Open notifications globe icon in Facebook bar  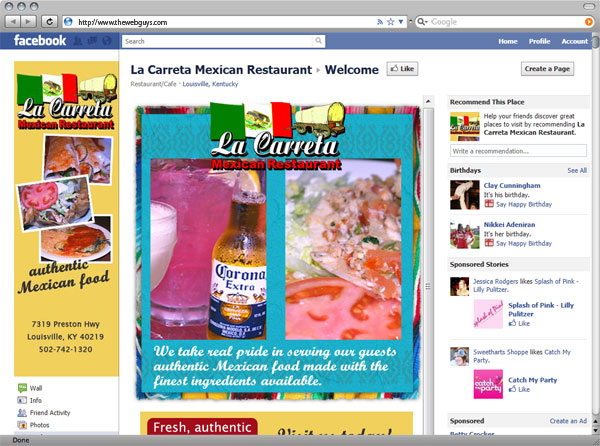pos(107,41)
